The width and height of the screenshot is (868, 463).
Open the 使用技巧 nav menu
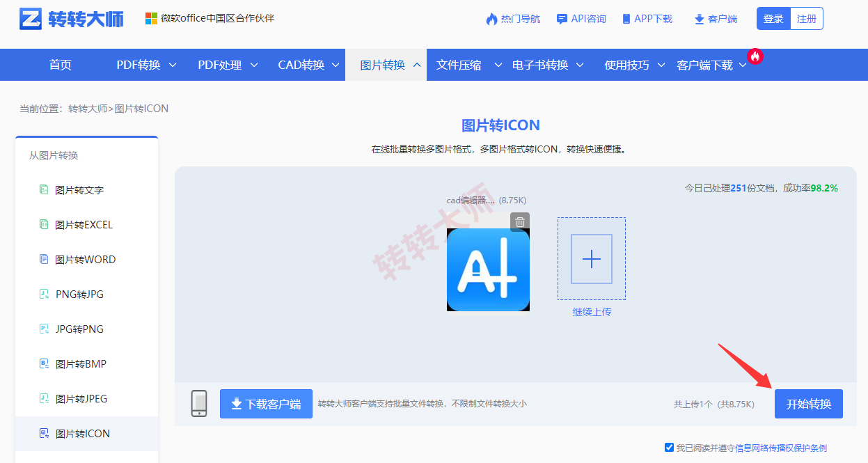pos(626,65)
